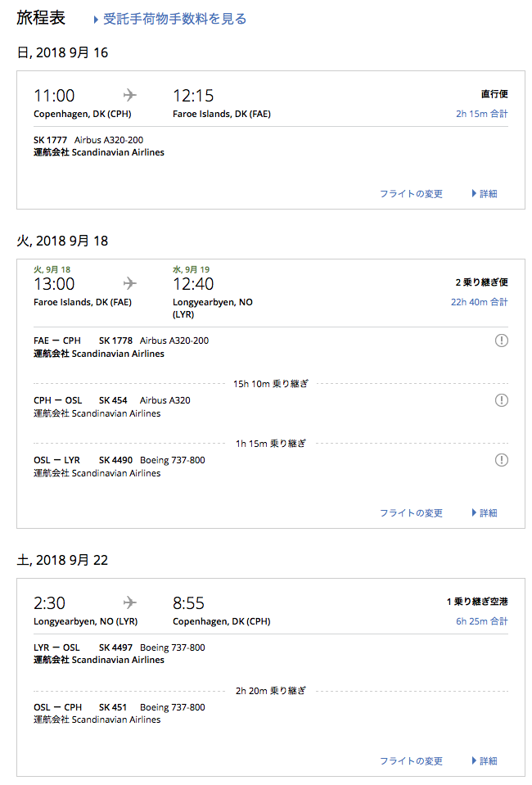Click warning icon for CPH – OSL flight
This screenshot has width=532, height=785.
pos(502,400)
